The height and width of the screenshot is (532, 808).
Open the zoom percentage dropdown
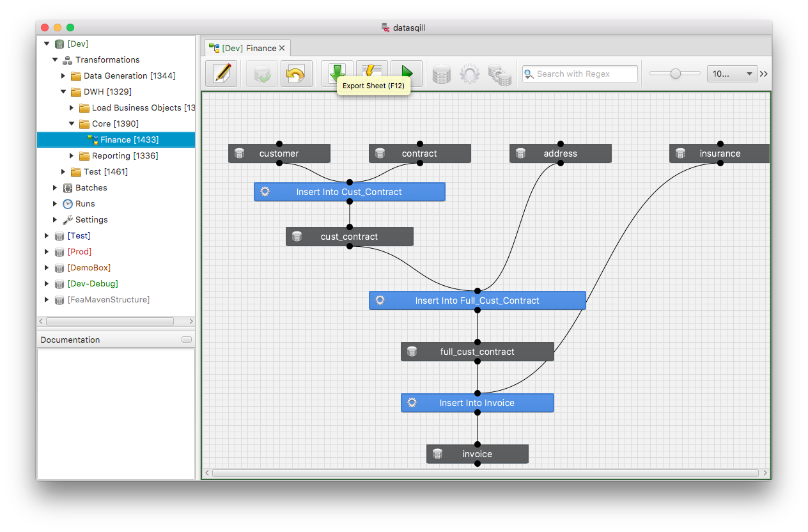(x=732, y=74)
